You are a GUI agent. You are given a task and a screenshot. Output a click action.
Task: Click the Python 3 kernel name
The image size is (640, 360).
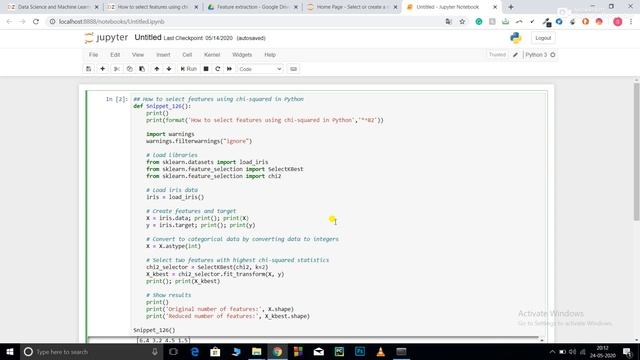536,55
